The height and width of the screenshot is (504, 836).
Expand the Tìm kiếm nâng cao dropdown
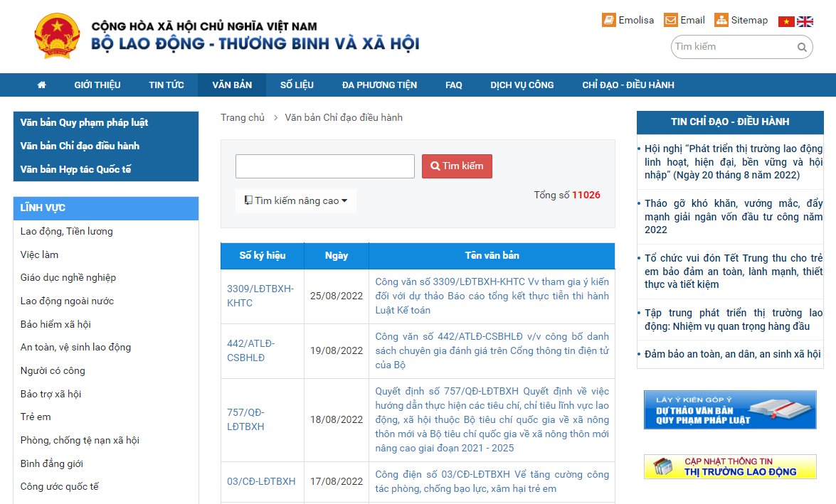296,201
